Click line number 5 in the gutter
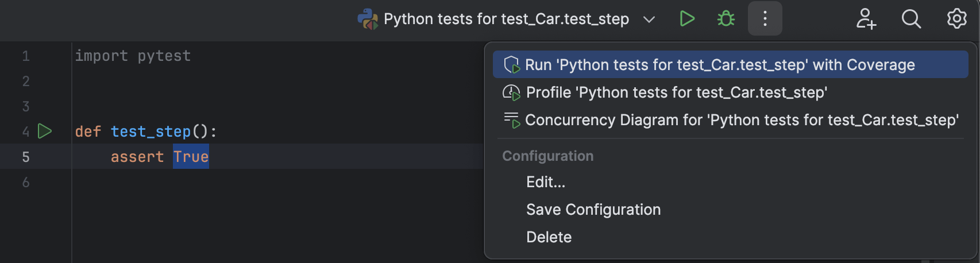This screenshot has height=263, width=980. 26,157
